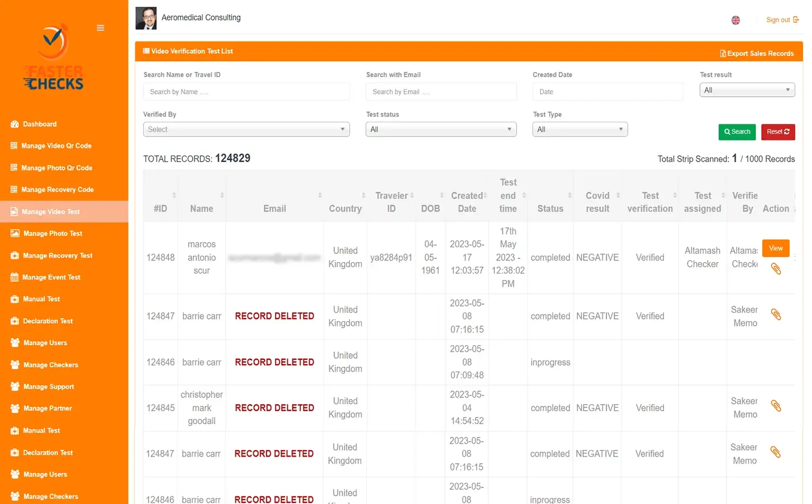This screenshot has width=812, height=504.
Task: Open the UK flag language selector
Action: [x=736, y=20]
